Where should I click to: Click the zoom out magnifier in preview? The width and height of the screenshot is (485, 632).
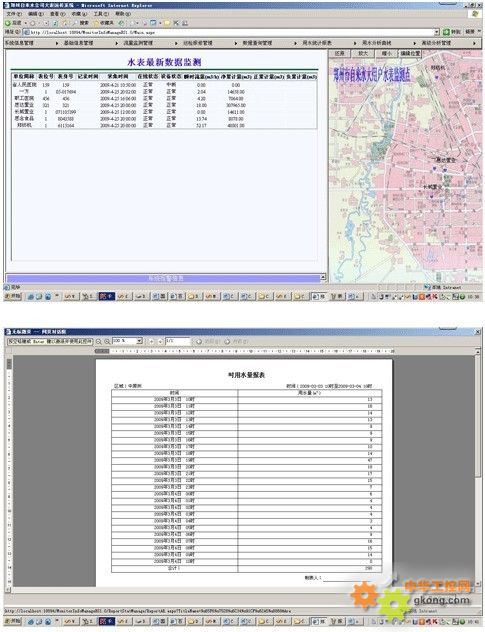coord(98,341)
